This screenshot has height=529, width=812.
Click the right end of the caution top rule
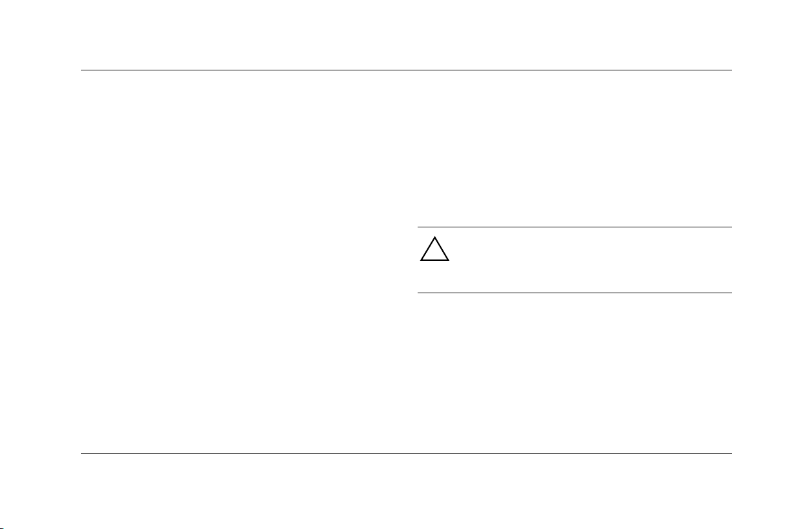pos(730,227)
